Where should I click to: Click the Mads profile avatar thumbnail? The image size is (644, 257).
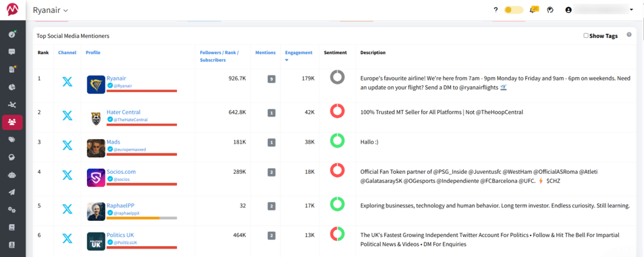(x=96, y=148)
